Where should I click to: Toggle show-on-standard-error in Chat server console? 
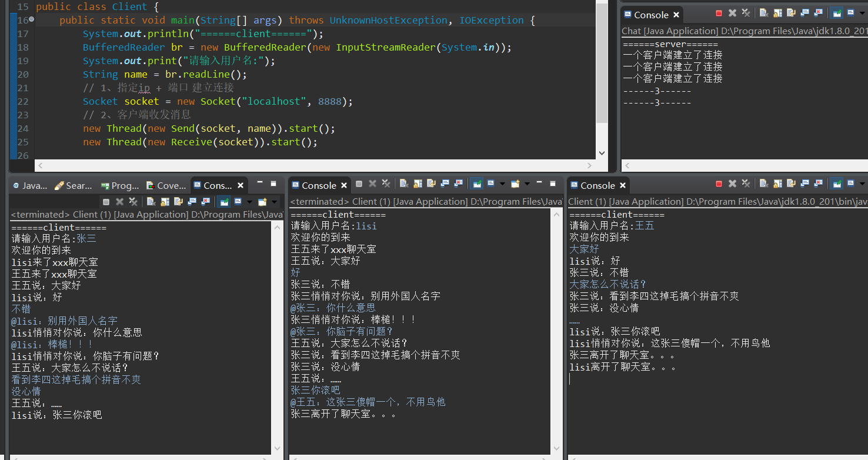click(x=818, y=13)
